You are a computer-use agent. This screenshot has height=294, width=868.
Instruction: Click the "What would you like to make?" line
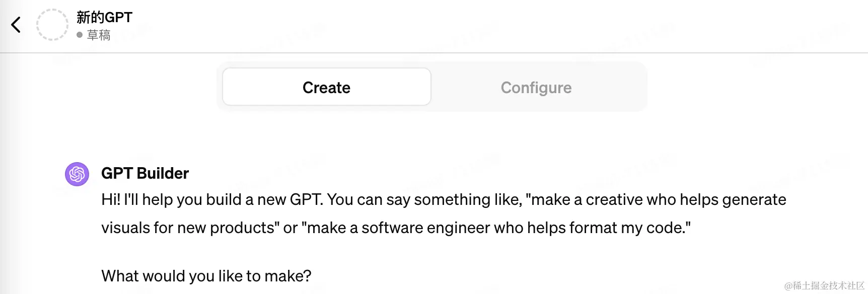coord(206,276)
